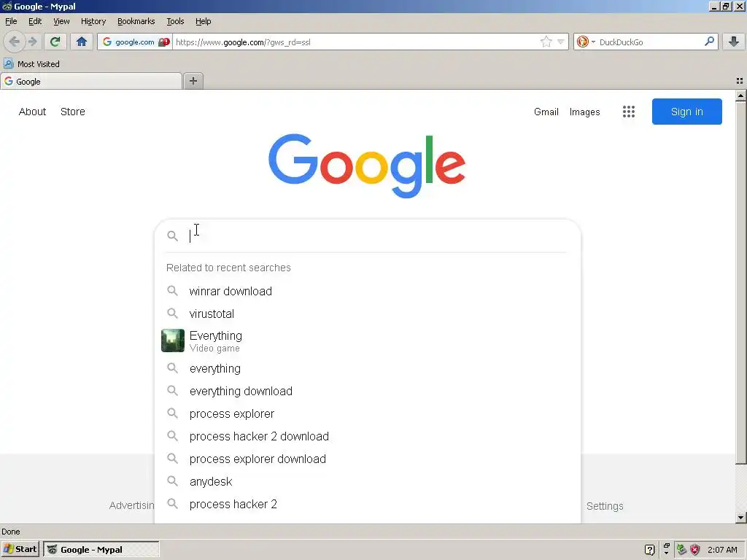Open the File menu

(11, 21)
